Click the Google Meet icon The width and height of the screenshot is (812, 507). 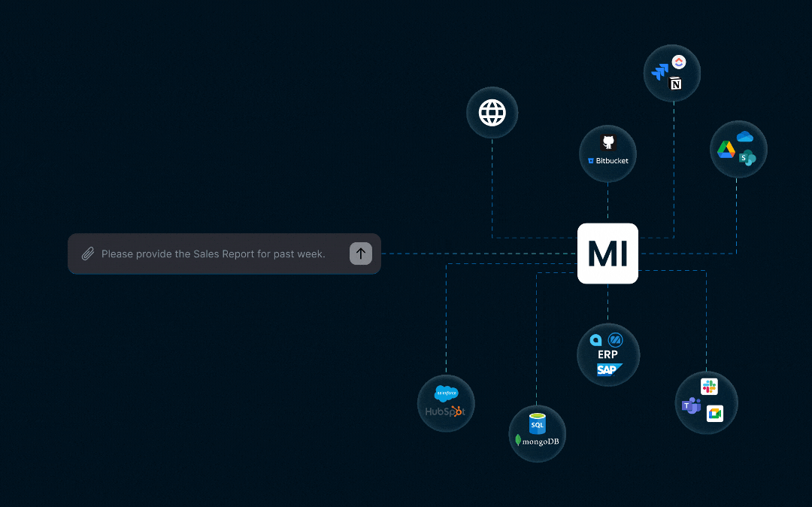[x=715, y=413]
